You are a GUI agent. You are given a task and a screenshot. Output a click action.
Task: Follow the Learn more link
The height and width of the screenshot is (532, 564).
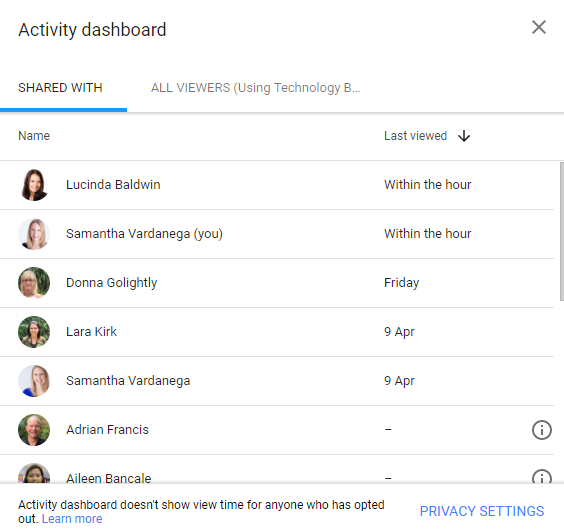[x=72, y=519]
